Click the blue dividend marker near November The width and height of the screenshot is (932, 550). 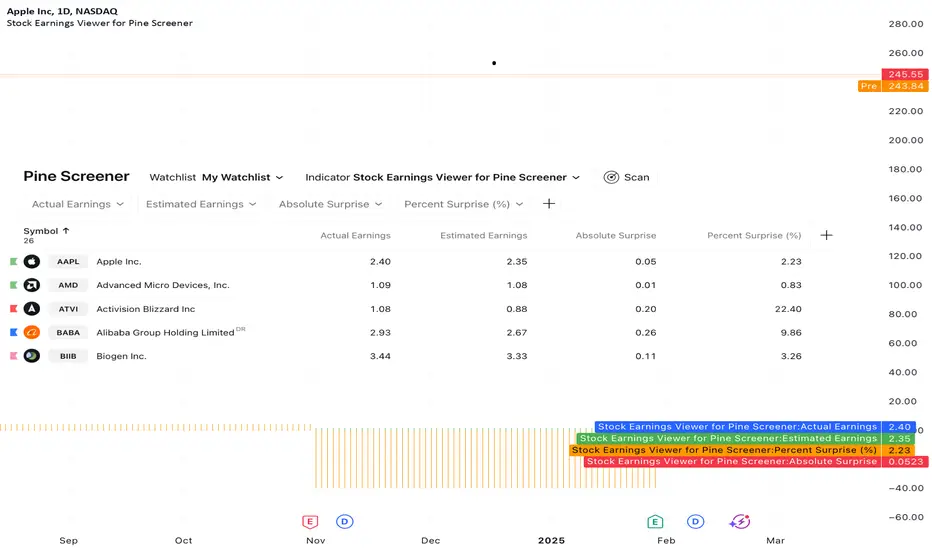345,521
